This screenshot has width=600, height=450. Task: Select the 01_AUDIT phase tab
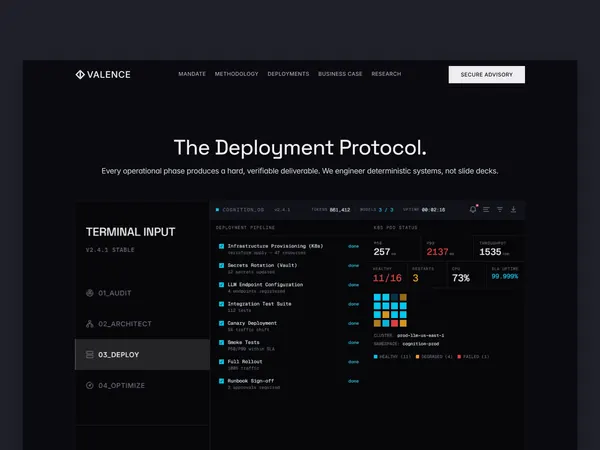coord(142,293)
